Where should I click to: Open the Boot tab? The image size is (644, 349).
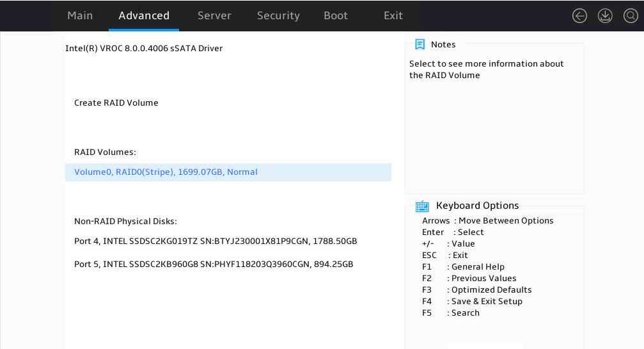(336, 15)
